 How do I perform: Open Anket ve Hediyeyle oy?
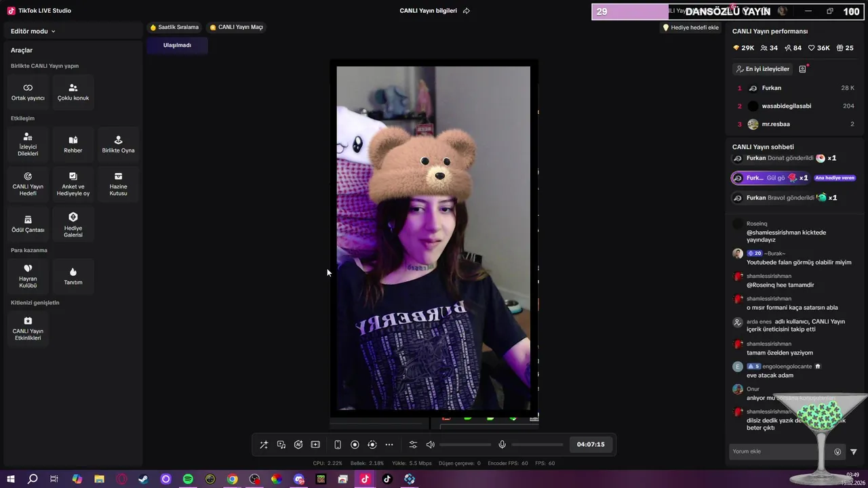pyautogui.click(x=73, y=184)
